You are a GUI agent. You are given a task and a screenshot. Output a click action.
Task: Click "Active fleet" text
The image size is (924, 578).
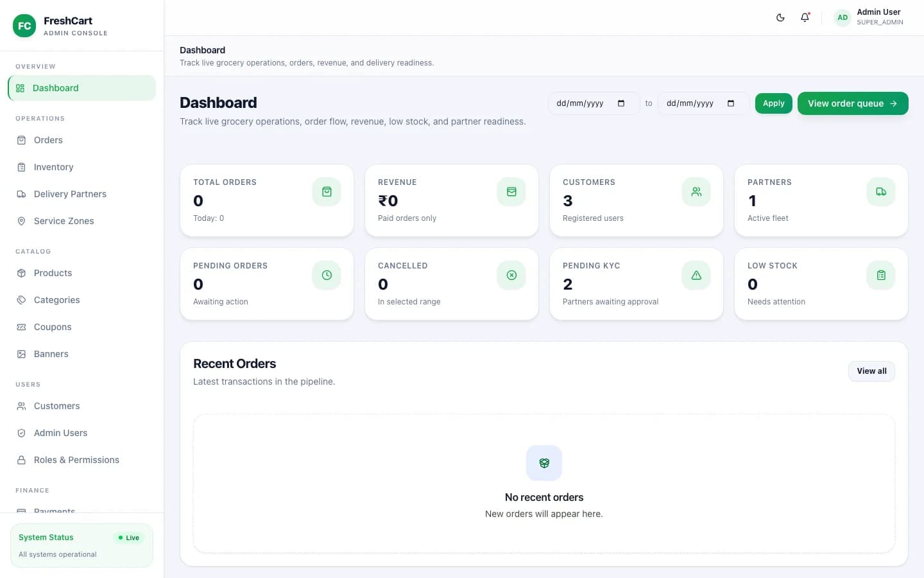click(768, 218)
